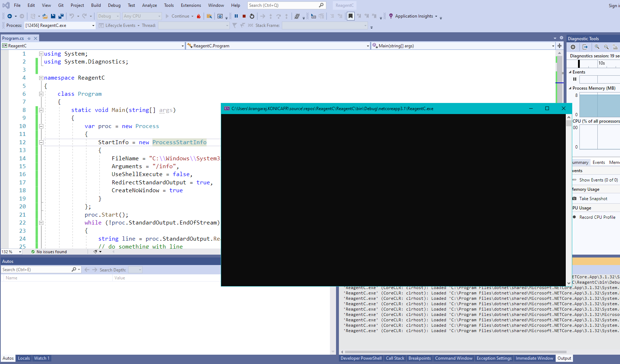The width and height of the screenshot is (620, 364).
Task: Switch to the Locals tab
Action: pos(24,358)
